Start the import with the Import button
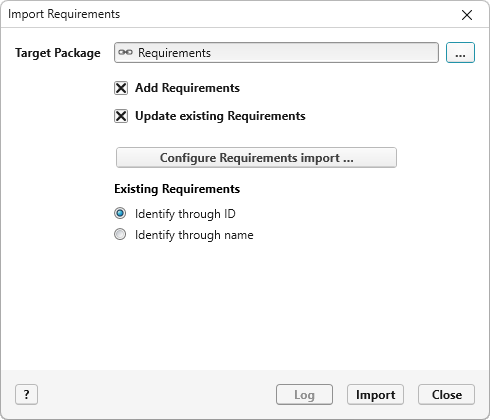This screenshot has width=490, height=420. pos(375,395)
